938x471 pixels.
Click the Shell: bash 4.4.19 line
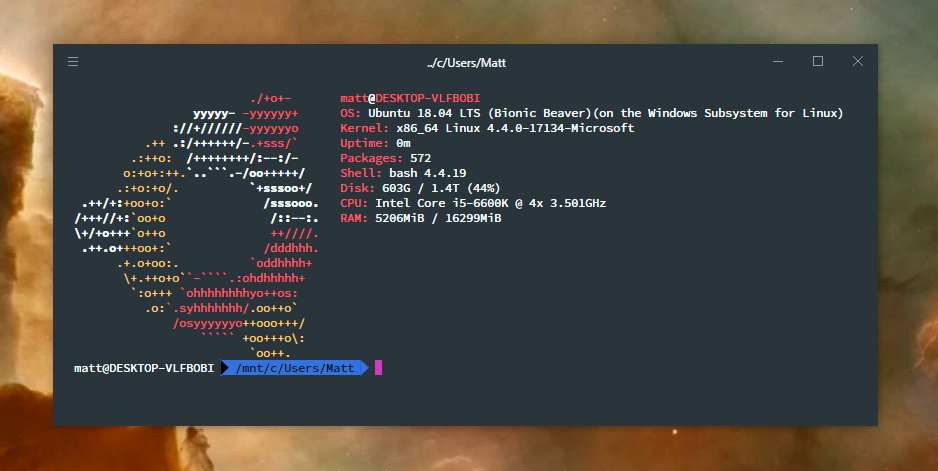coord(403,173)
